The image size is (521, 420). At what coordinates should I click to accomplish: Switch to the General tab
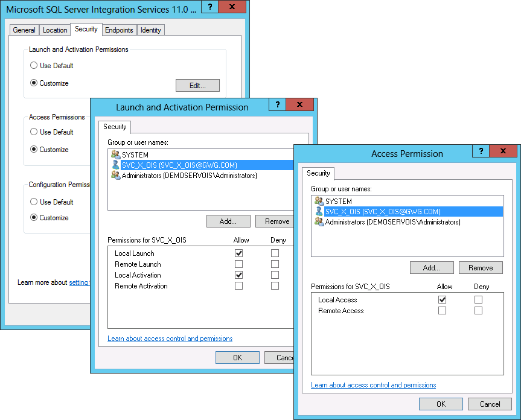click(24, 30)
